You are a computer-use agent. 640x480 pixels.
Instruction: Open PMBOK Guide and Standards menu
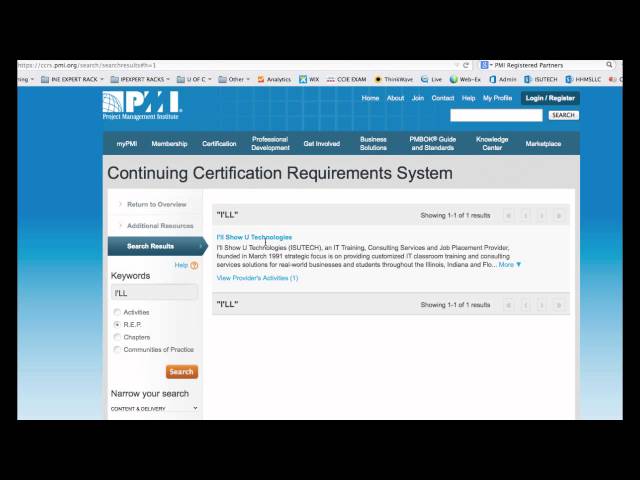(433, 144)
